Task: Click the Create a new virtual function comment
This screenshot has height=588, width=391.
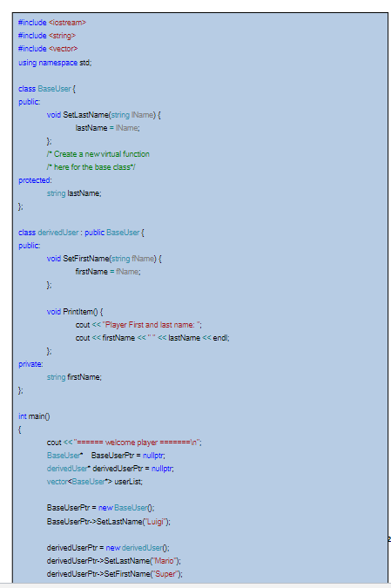Action: pos(98,154)
